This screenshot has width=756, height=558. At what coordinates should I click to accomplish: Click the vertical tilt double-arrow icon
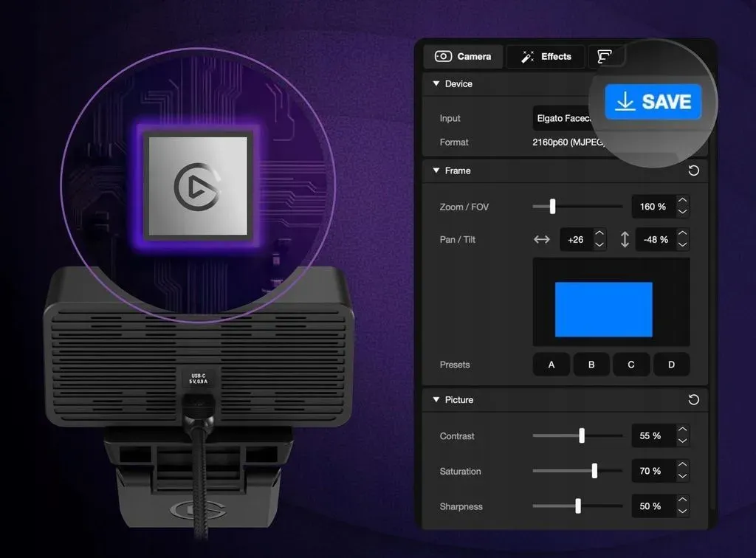coord(625,239)
